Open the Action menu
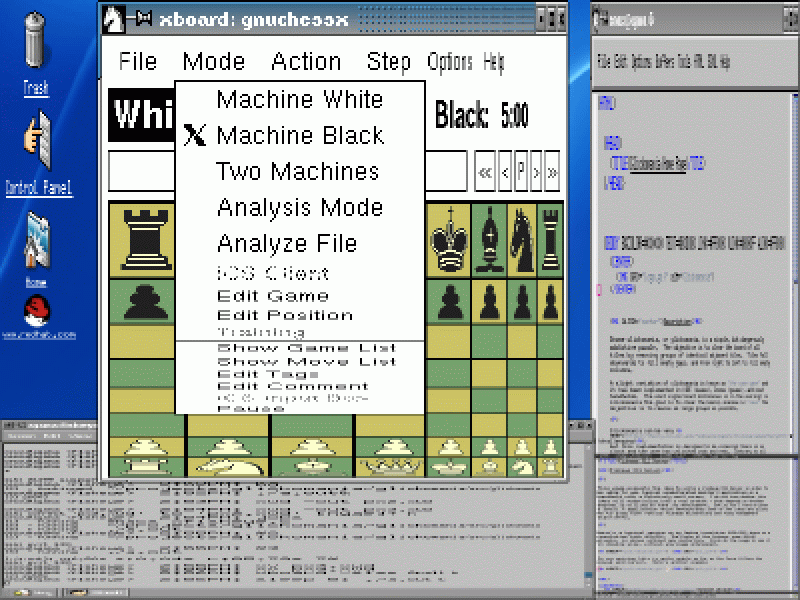Screen dimensions: 800x600 point(306,61)
